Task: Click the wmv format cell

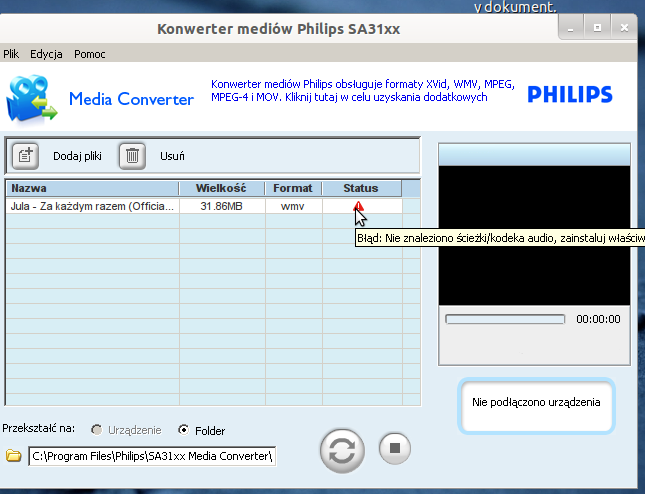Action: (x=293, y=206)
